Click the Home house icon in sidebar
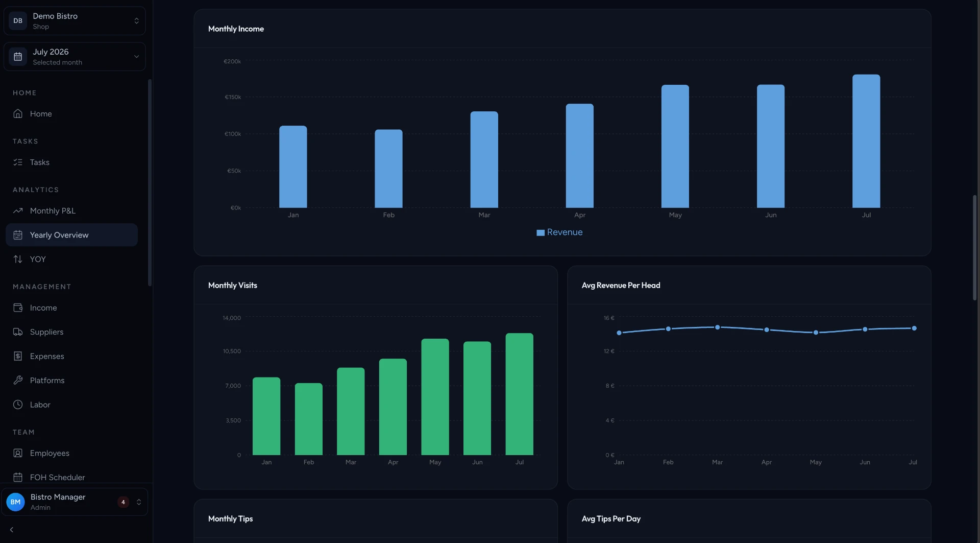Screen dimensions: 980x543 pyautogui.click(x=18, y=113)
